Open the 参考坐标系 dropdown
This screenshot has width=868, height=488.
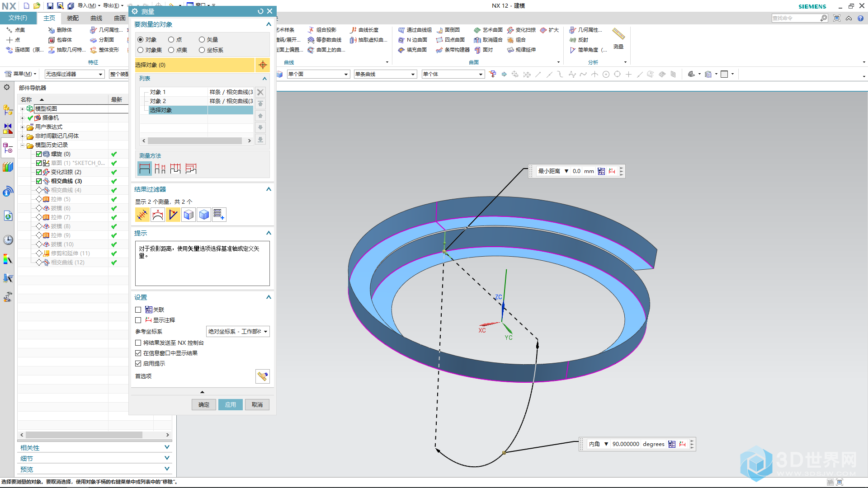(x=238, y=331)
